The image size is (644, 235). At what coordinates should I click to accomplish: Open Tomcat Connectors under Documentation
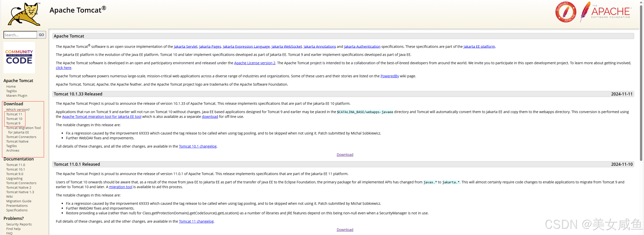click(21, 183)
